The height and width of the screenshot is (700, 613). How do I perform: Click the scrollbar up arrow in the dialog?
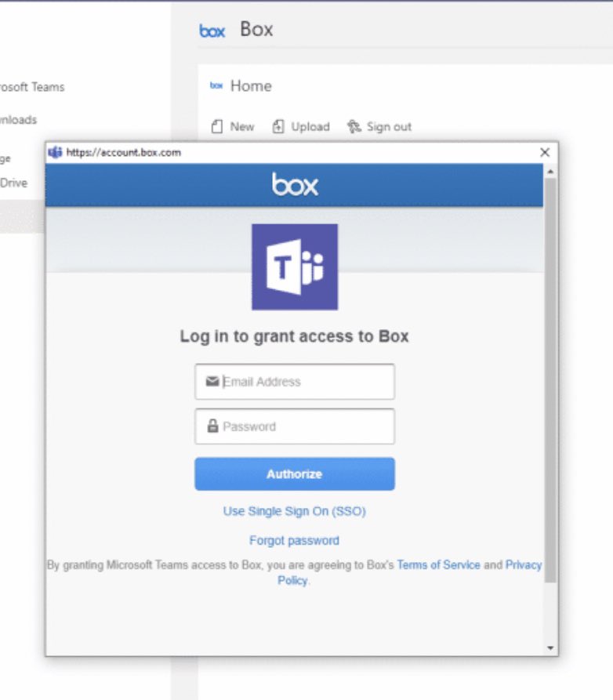[550, 172]
